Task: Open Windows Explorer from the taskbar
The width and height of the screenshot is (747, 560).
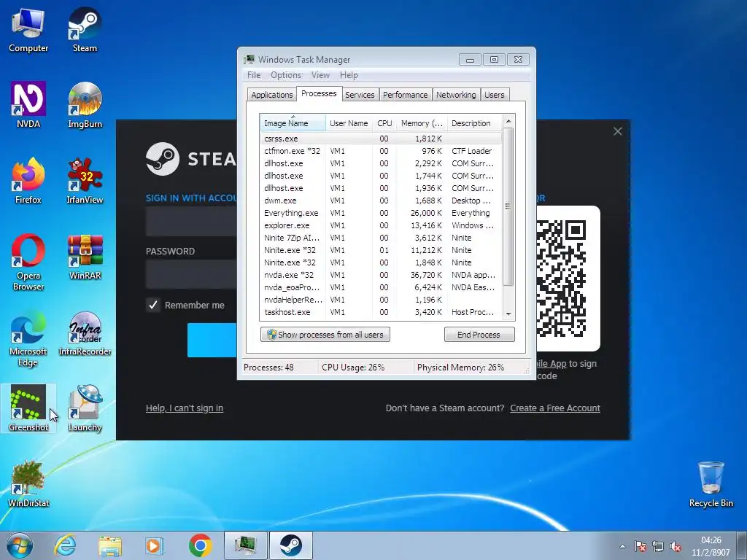Action: 110,545
